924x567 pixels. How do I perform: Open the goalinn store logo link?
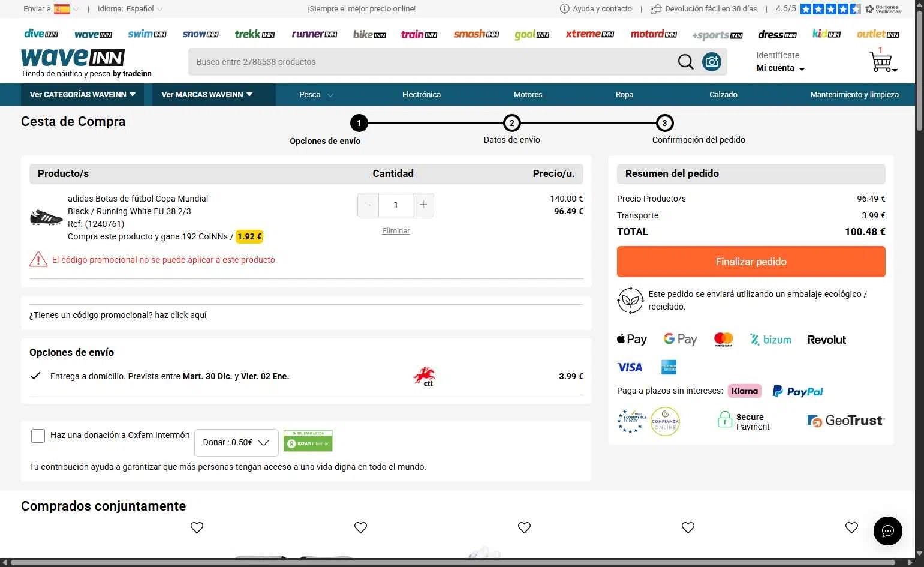(x=532, y=34)
